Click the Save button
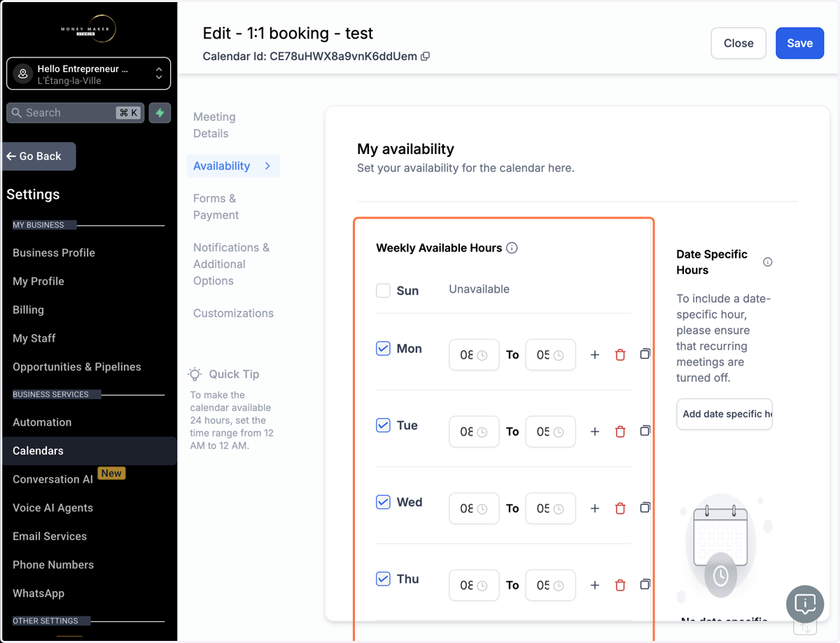Image resolution: width=840 pixels, height=643 pixels. tap(799, 43)
